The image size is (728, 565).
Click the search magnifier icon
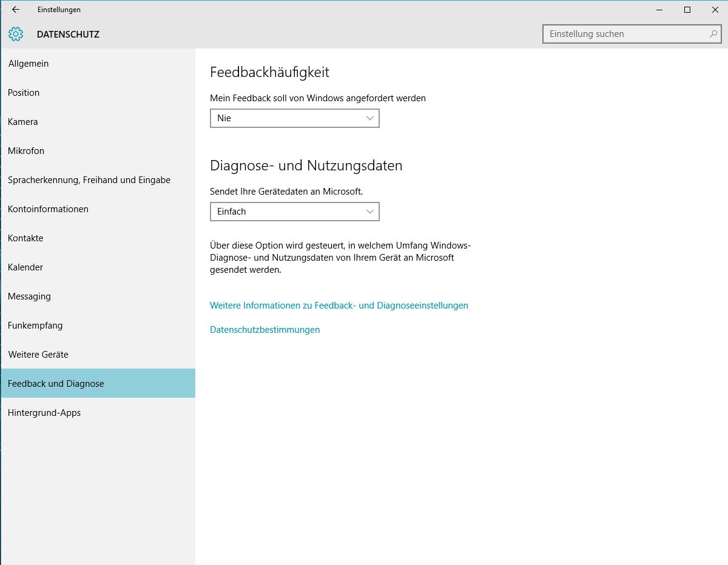713,34
